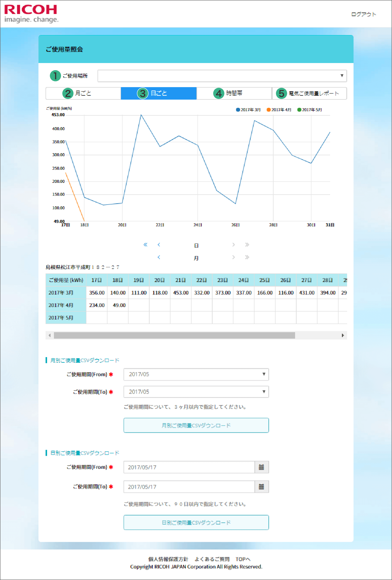Click the ログアウト link

[363, 14]
